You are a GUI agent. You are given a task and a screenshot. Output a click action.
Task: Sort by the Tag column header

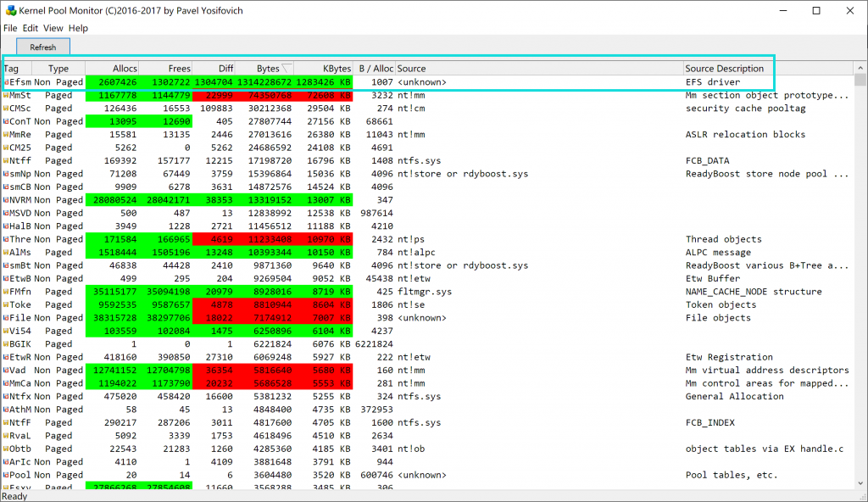tap(17, 69)
